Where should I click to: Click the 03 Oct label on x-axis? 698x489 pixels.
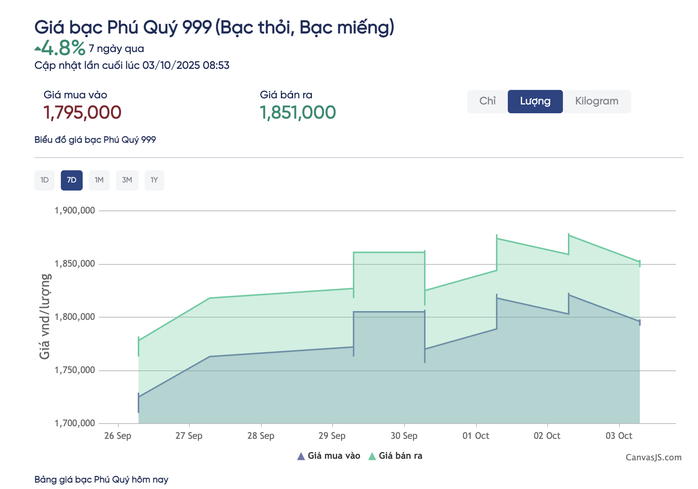coord(619,436)
